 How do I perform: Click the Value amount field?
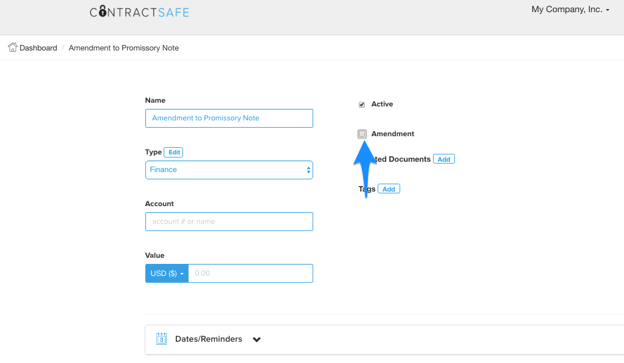tap(250, 273)
